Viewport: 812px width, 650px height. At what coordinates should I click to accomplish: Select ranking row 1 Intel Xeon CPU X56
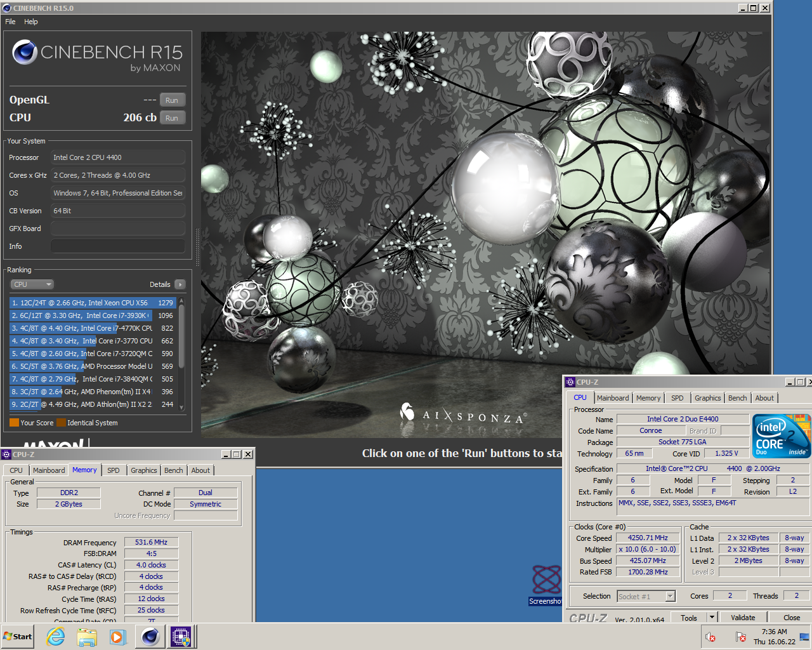point(93,303)
